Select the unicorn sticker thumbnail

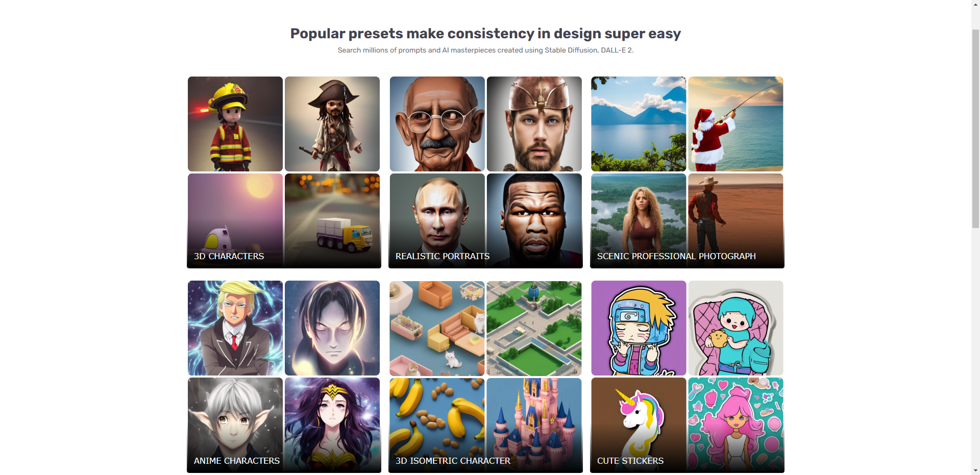point(639,425)
